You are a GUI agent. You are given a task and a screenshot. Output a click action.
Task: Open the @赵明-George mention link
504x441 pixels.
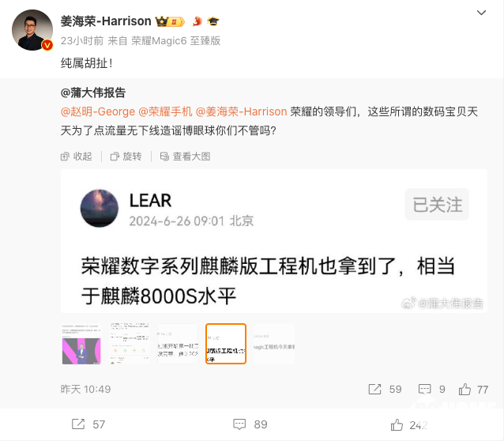pos(98,111)
